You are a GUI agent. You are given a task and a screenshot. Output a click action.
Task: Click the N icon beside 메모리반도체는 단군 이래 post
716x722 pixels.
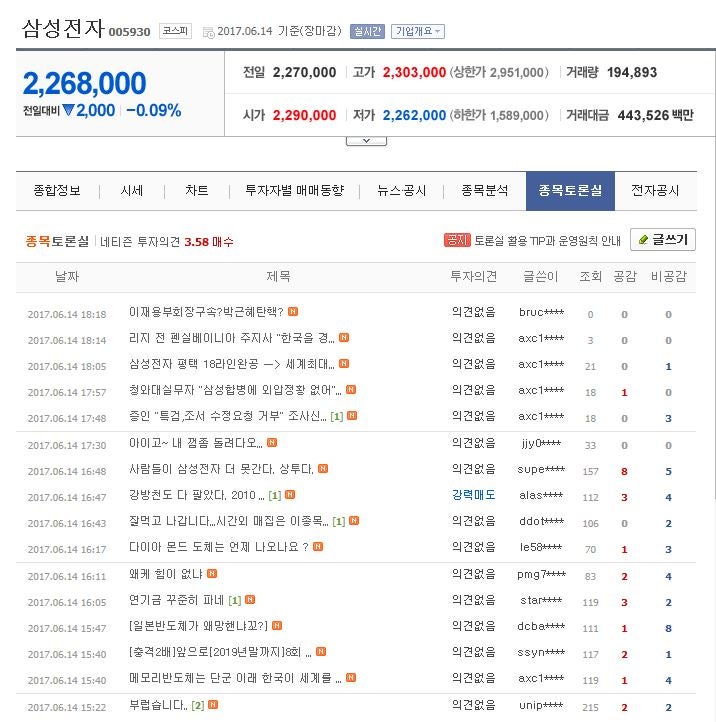tap(351, 677)
